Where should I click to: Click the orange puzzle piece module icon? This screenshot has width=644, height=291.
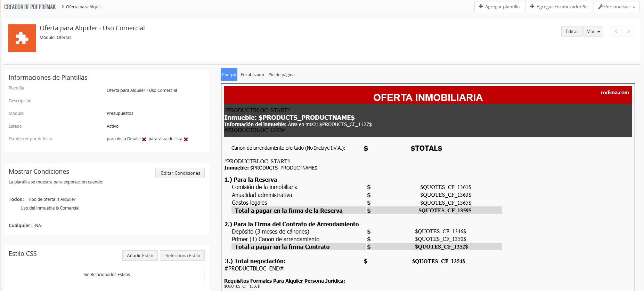(22, 38)
